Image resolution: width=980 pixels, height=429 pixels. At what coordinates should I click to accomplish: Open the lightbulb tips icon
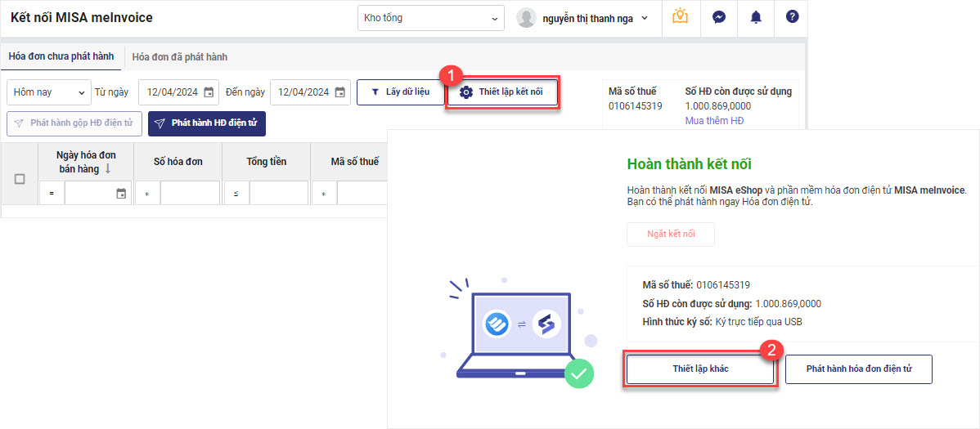(x=680, y=17)
